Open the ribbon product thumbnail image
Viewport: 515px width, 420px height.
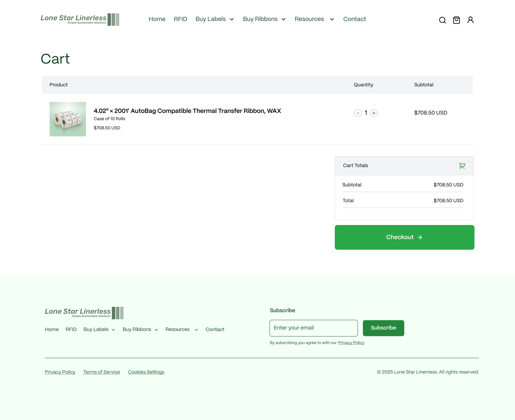pos(68,119)
